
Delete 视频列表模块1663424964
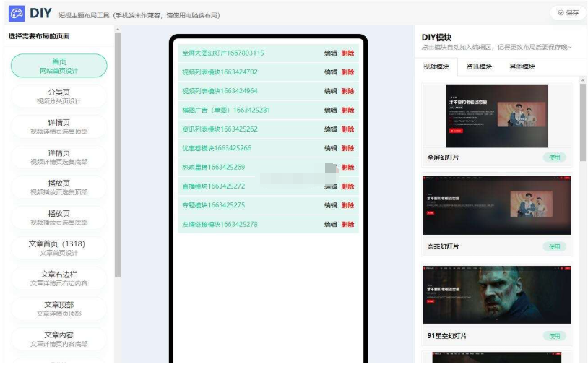[347, 91]
